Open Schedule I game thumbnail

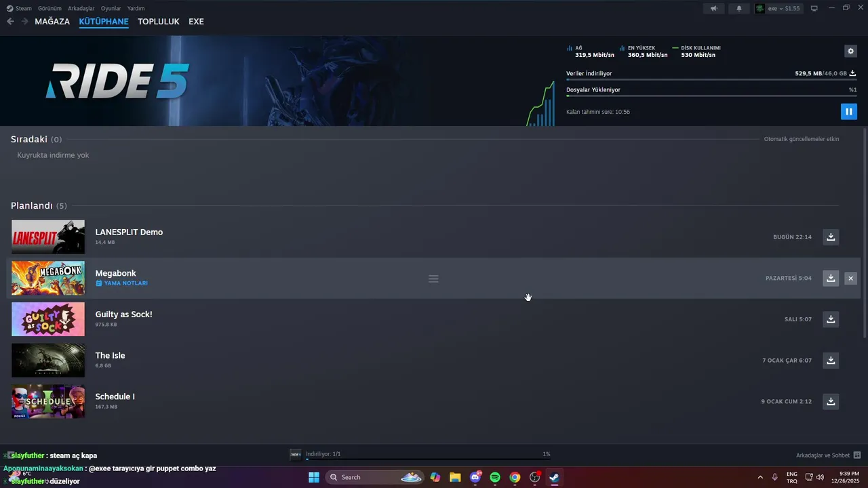coord(48,401)
